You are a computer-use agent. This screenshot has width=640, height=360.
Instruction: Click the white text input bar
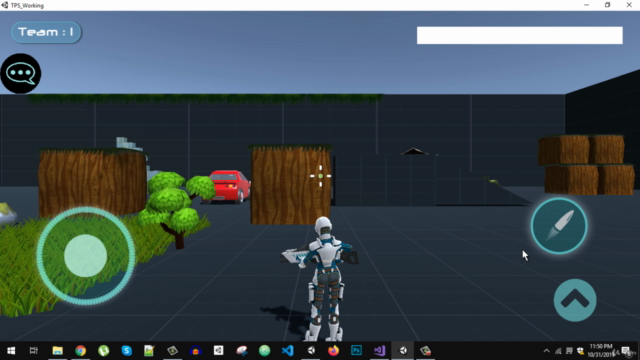pos(520,36)
